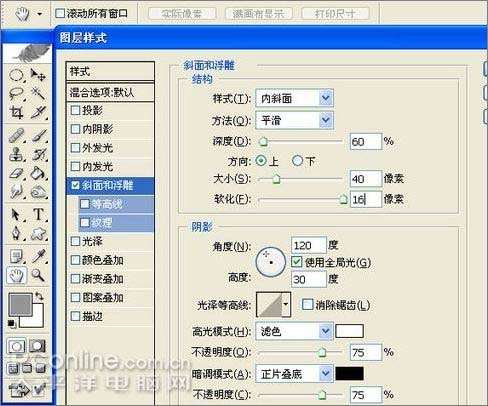Select the Paint Bucket tool

tap(38, 174)
